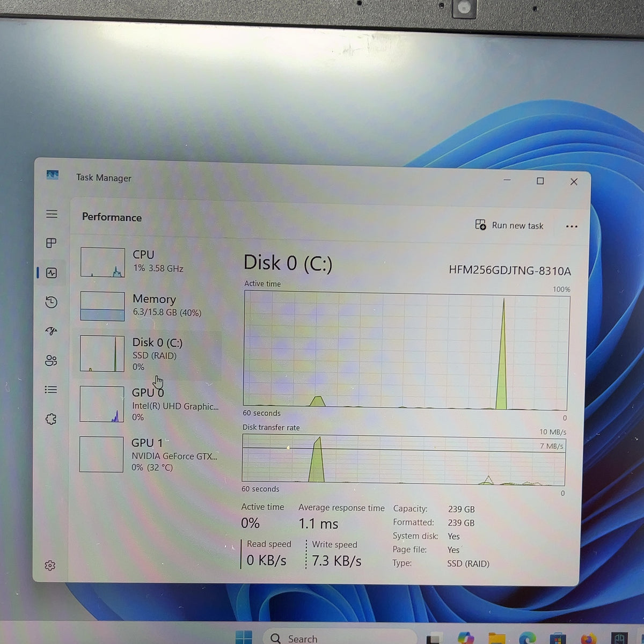The width and height of the screenshot is (644, 644).
Task: Click the Capacity 239 GB value
Action: click(462, 509)
